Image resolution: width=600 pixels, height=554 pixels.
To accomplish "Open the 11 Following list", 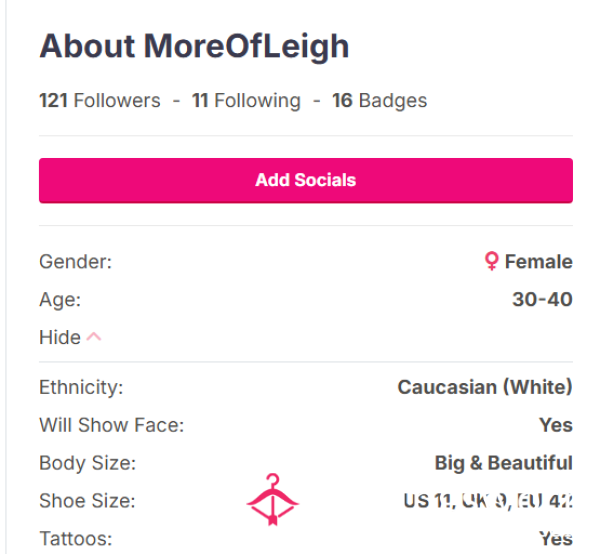I will [x=246, y=101].
